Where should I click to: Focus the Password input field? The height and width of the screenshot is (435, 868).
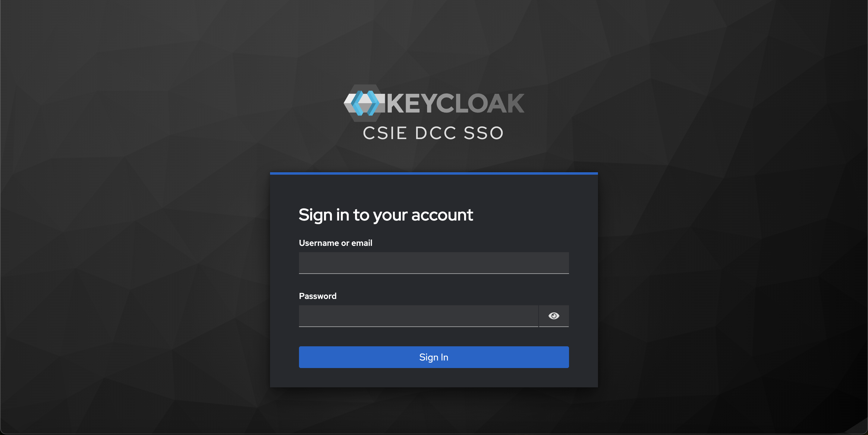coord(419,316)
